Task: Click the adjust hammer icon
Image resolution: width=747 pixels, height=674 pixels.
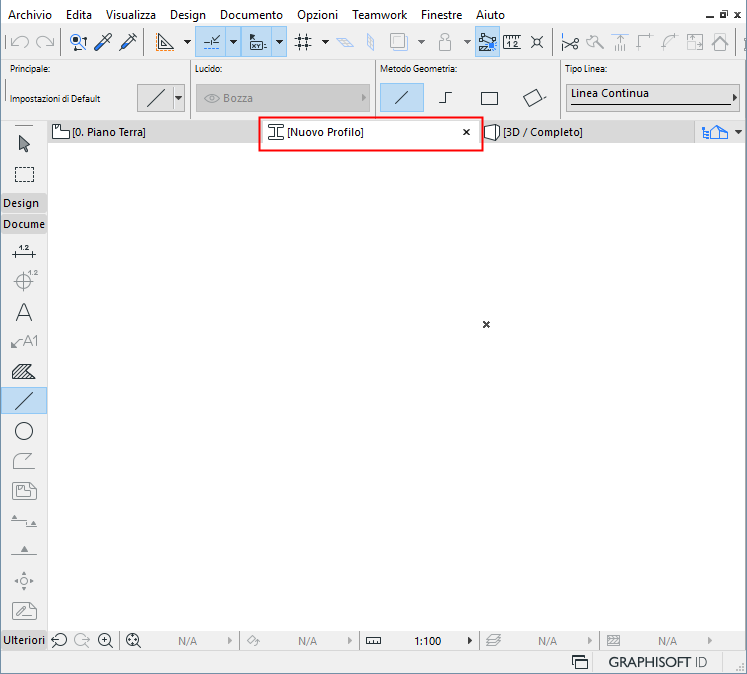Action: click(595, 42)
